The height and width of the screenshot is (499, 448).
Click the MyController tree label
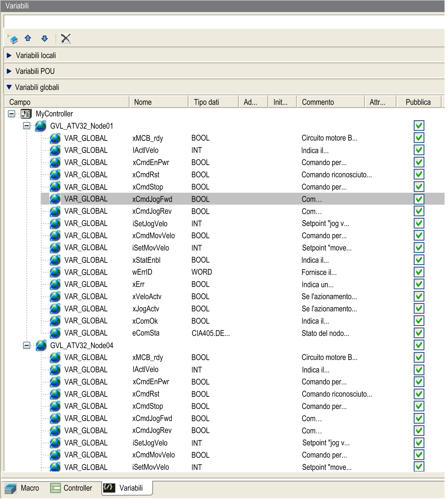54,114
